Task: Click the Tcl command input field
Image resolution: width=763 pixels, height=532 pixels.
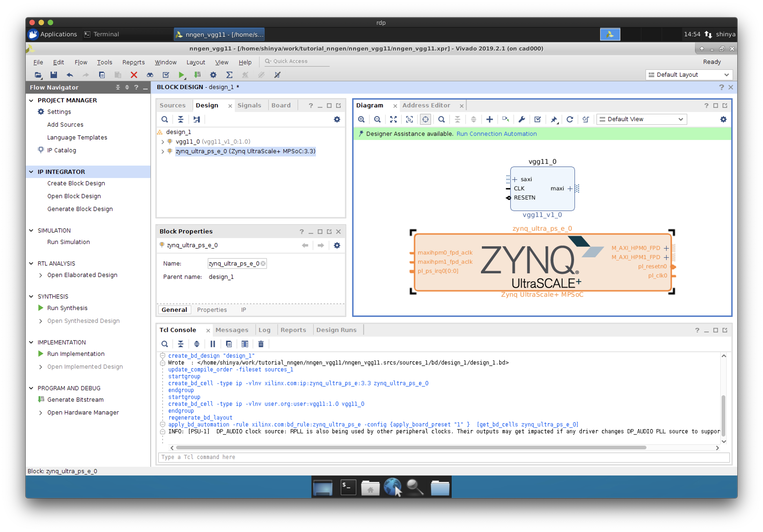Action: tap(443, 457)
